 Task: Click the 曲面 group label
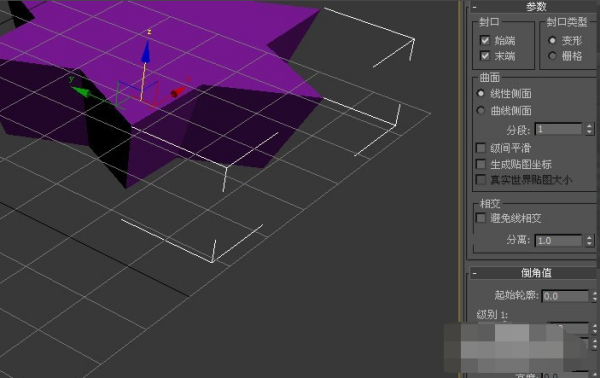[x=490, y=78]
